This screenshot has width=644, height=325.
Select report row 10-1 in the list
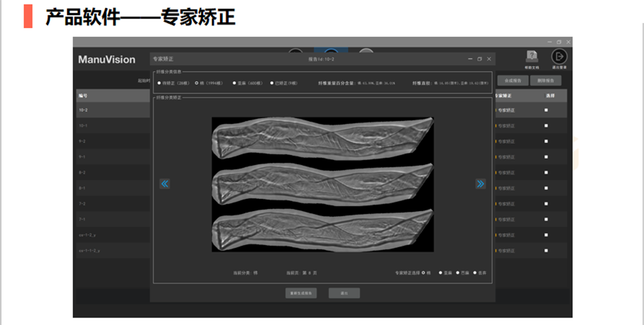tap(113, 125)
